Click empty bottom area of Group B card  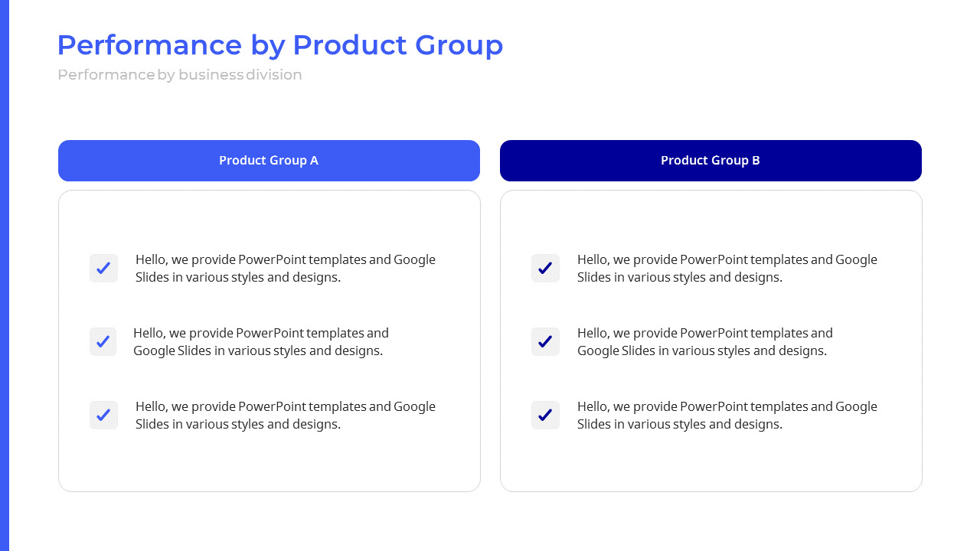pyautogui.click(x=710, y=463)
